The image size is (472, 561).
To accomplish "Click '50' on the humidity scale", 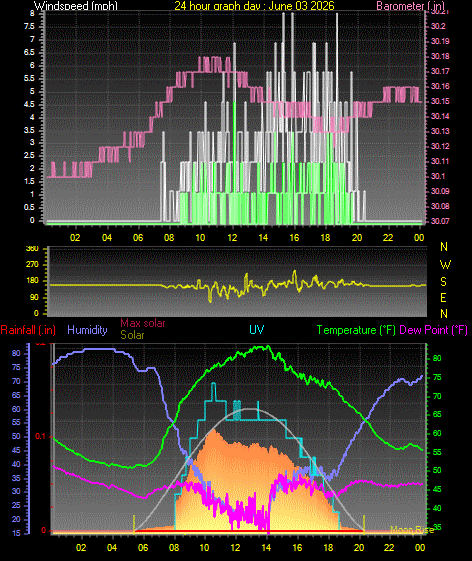I will click(16, 436).
